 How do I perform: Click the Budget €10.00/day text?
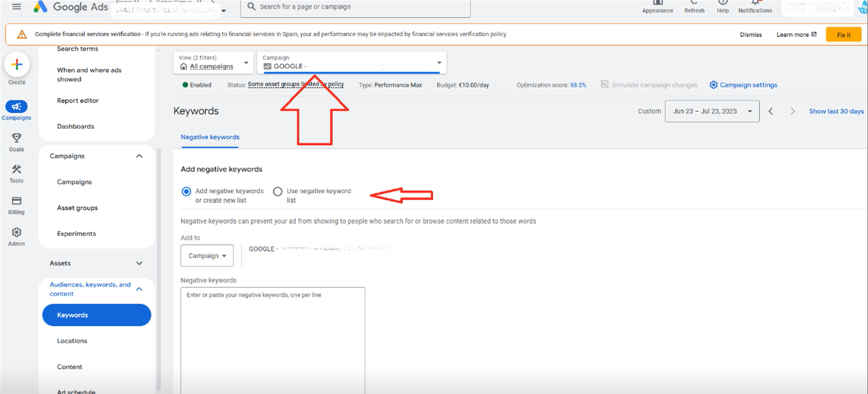463,85
